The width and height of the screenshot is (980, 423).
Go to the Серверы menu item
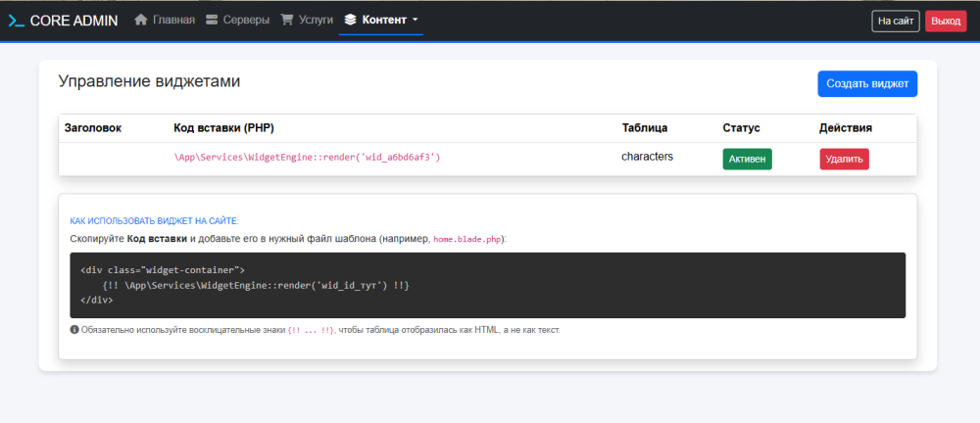[x=245, y=20]
